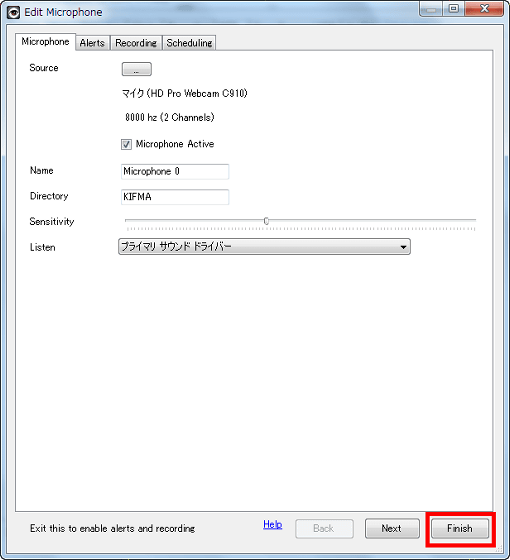Click the Name field containing Microphone 0

175,172
